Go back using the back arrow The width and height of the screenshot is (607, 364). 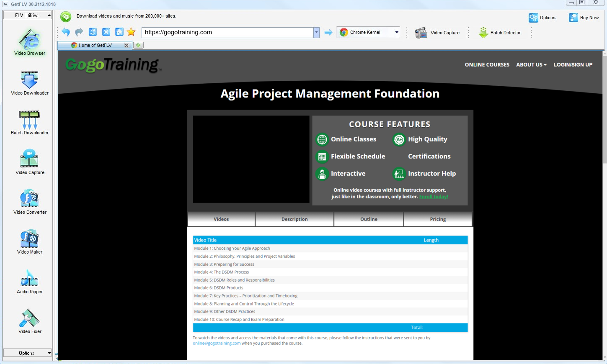(x=66, y=32)
